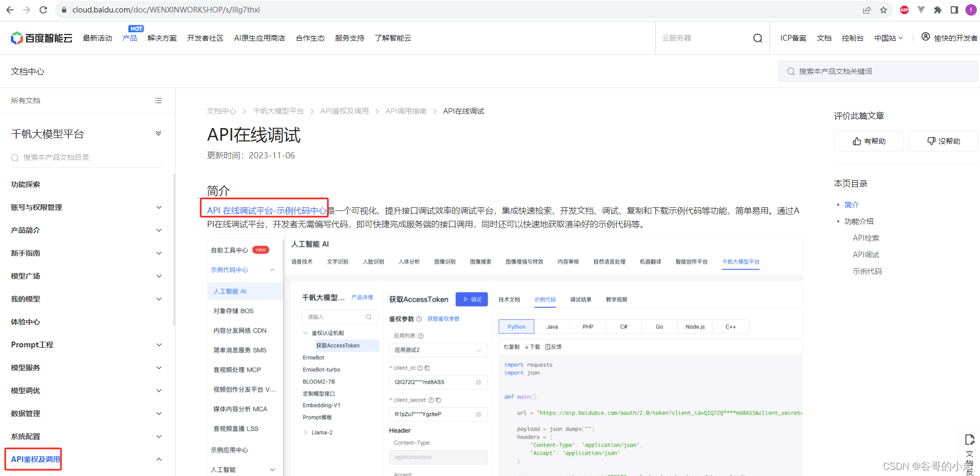
Task: Click the API调用指南 breadcrumb link
Action: [x=406, y=111]
